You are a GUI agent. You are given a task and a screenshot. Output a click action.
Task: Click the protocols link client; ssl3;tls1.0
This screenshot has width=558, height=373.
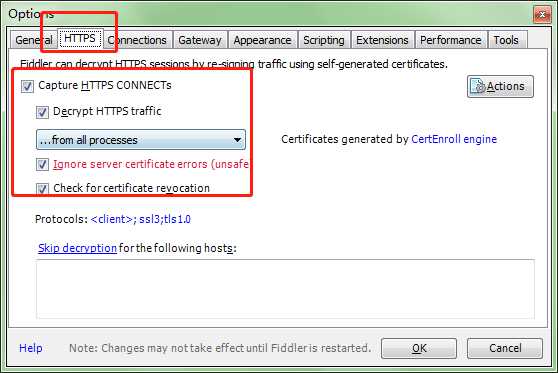(141, 219)
